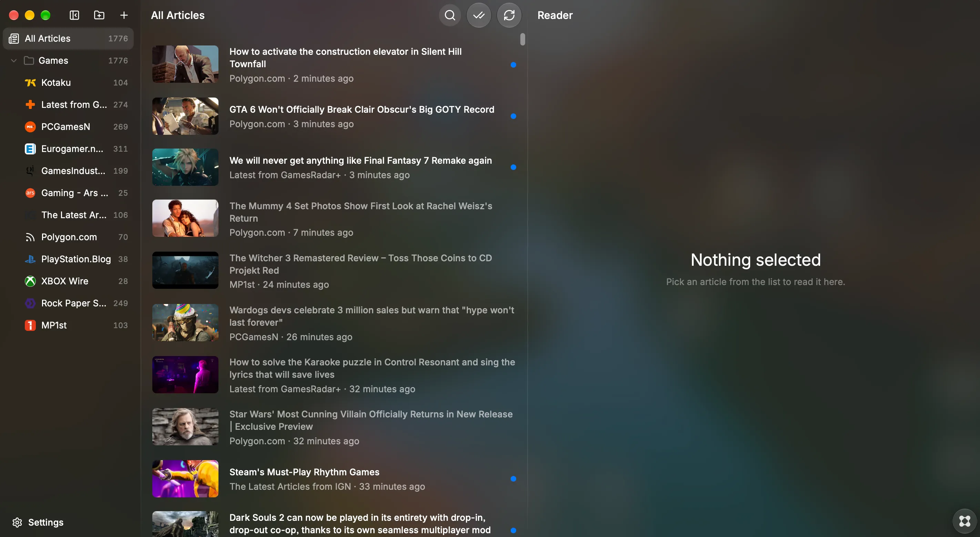Click the All Articles newspaper icon
Image resolution: width=980 pixels, height=537 pixels.
click(14, 39)
